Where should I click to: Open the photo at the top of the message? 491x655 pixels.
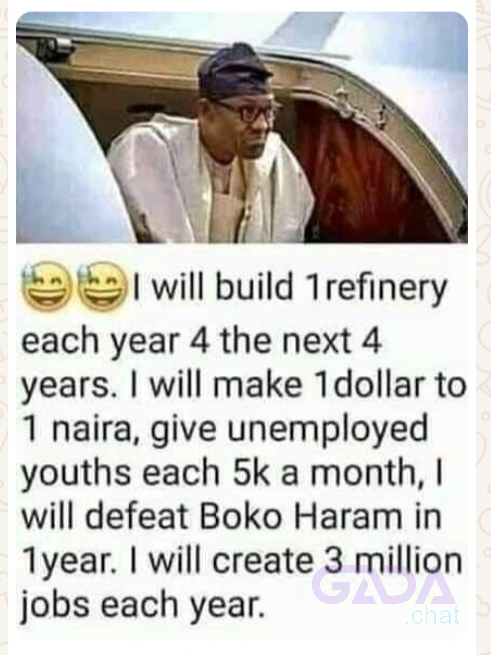click(x=242, y=127)
